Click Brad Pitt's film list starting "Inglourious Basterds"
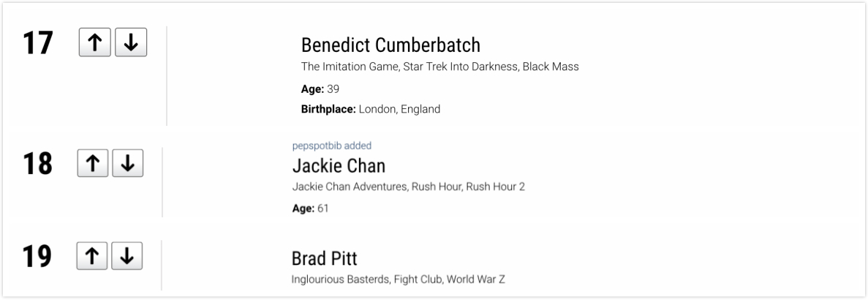The image size is (868, 300). [x=398, y=280]
